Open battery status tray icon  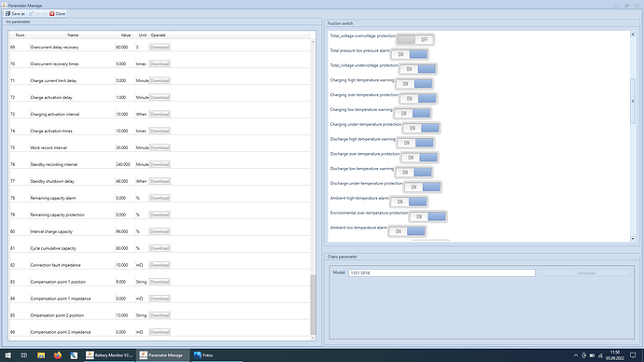tap(592, 355)
